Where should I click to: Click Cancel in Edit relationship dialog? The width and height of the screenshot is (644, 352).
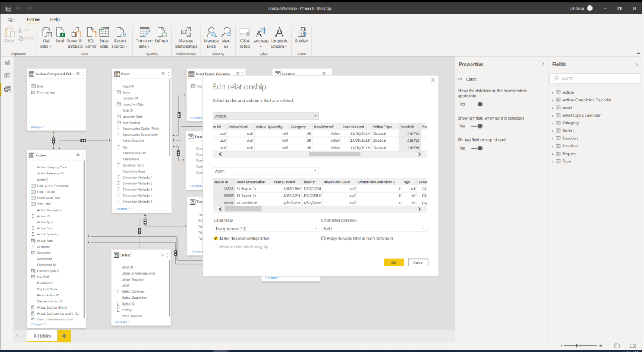click(x=418, y=263)
